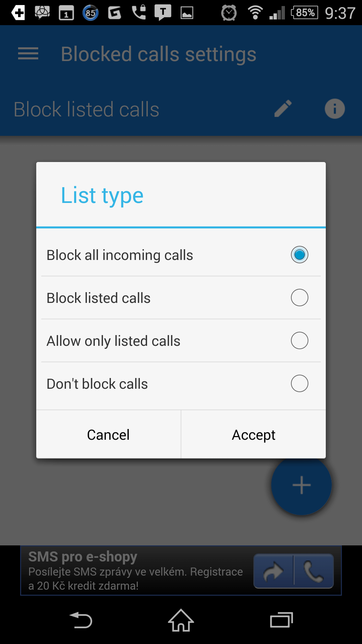
Task: Tap the ad's share arrow icon
Action: (274, 571)
